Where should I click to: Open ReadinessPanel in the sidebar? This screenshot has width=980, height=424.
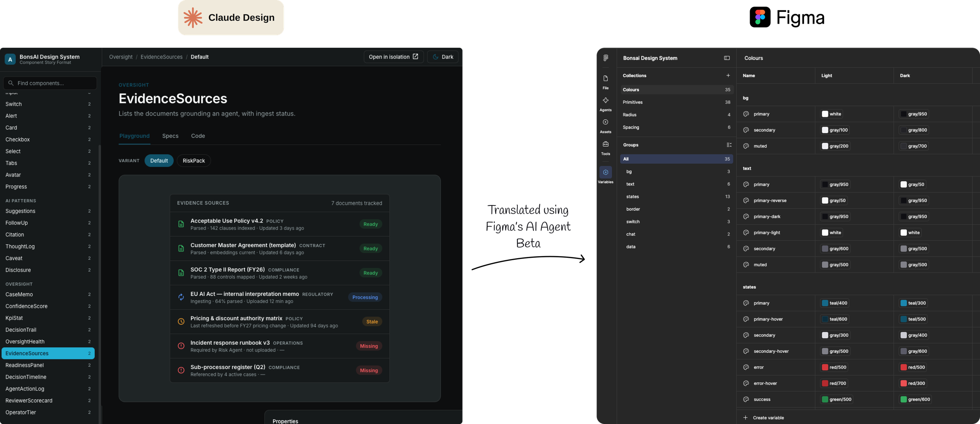(x=48, y=365)
